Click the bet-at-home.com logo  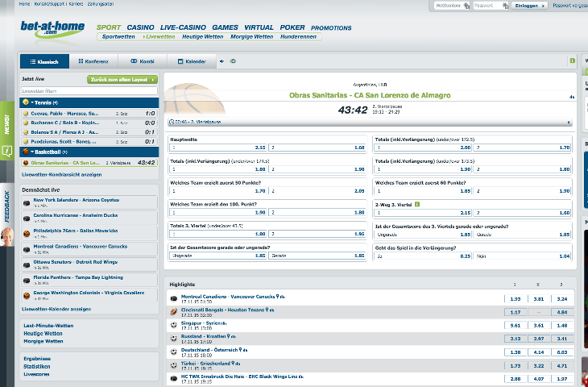[52, 29]
